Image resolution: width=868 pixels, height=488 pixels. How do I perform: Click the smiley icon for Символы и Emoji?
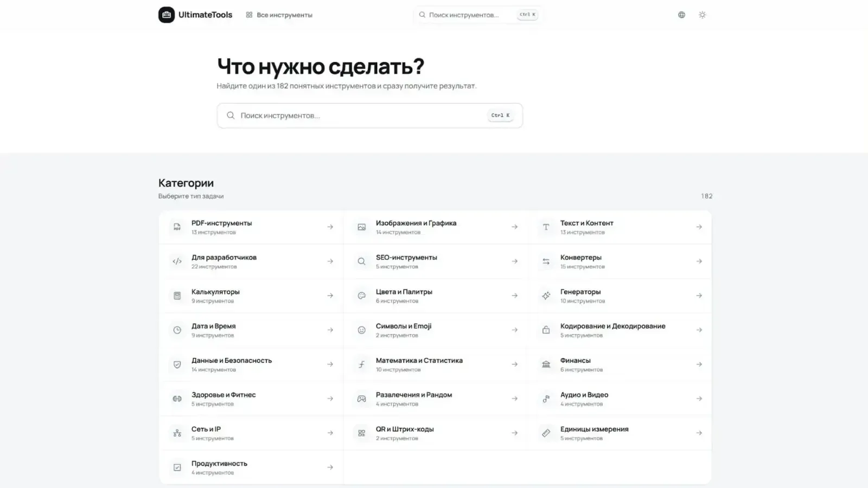coord(361,330)
